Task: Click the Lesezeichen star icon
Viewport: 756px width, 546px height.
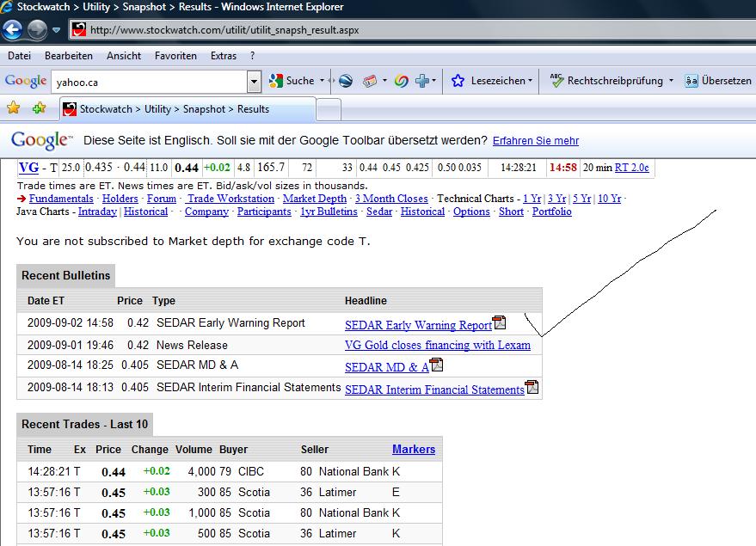Action: pyautogui.click(x=458, y=81)
